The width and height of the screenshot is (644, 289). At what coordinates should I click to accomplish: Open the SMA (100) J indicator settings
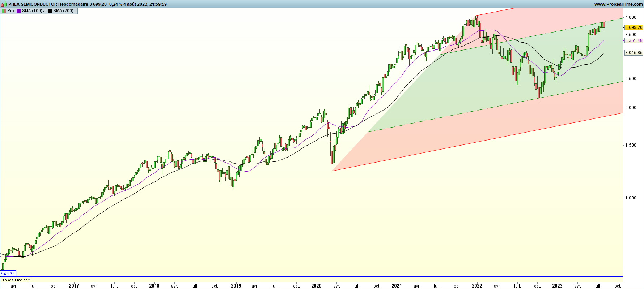pos(31,11)
